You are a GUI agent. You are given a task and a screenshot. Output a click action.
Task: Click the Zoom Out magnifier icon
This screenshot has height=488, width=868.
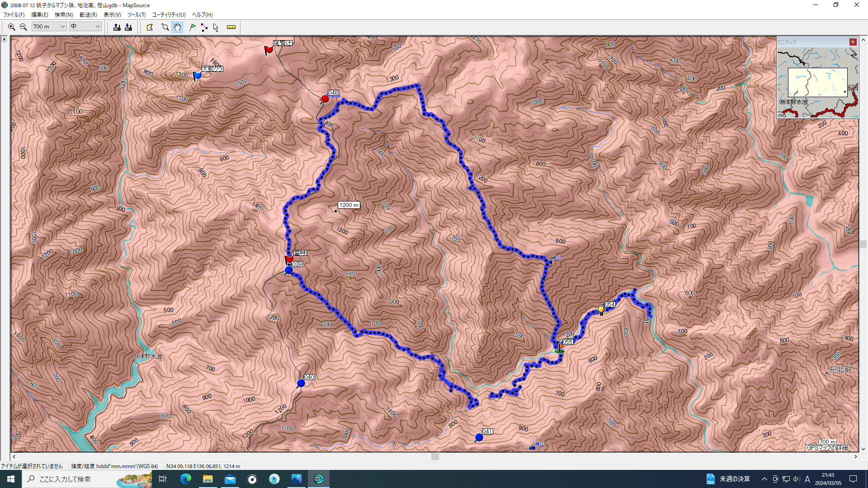click(x=24, y=27)
